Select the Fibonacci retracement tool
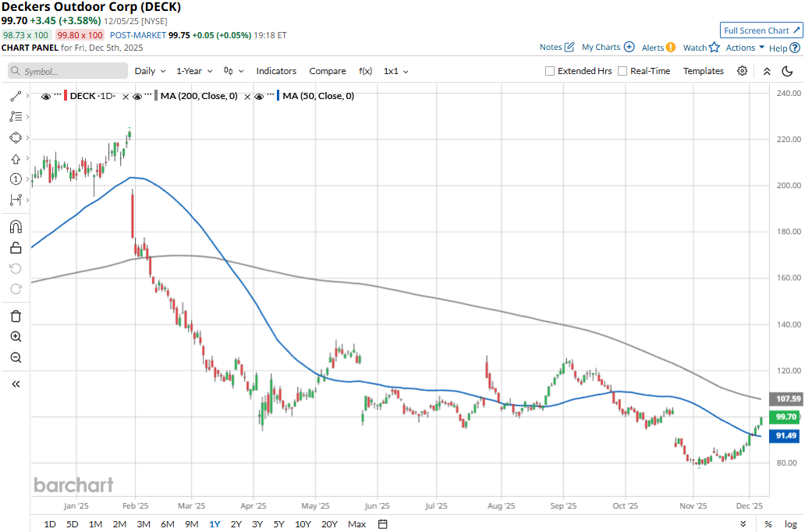The width and height of the screenshot is (805, 532). coord(16,116)
